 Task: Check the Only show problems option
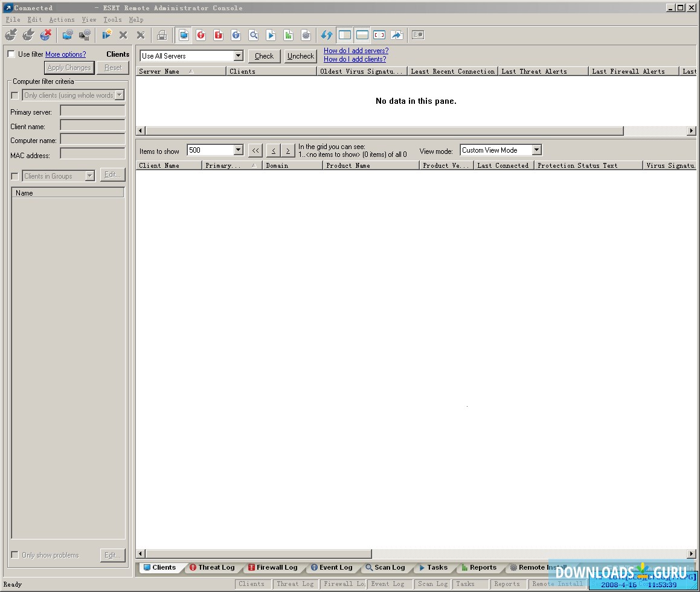[14, 555]
